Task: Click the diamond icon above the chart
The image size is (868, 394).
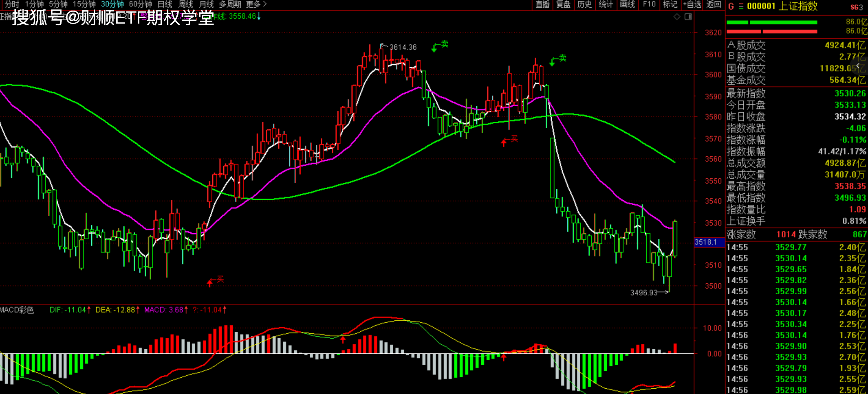Action: (677, 17)
